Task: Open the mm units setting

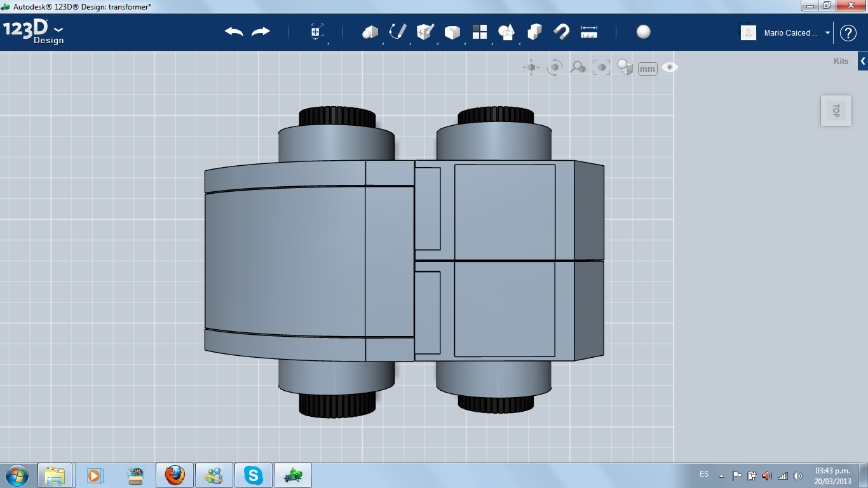Action: (648, 69)
